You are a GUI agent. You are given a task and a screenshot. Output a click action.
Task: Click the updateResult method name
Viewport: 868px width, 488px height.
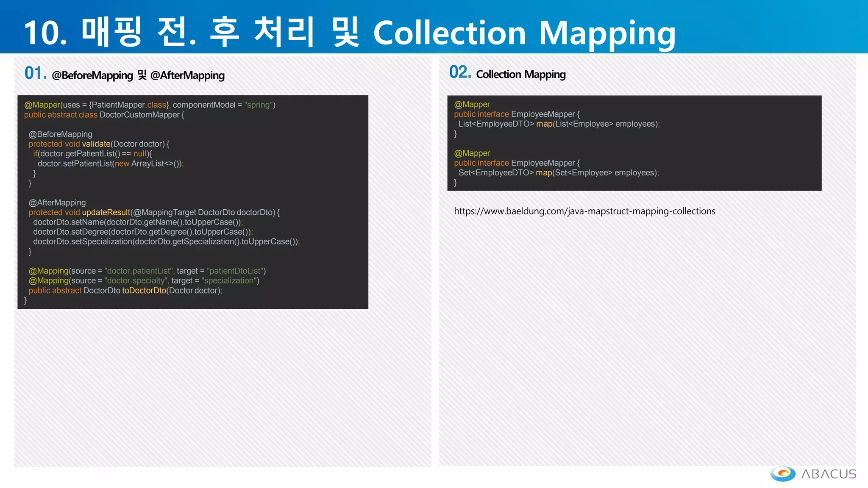click(106, 213)
